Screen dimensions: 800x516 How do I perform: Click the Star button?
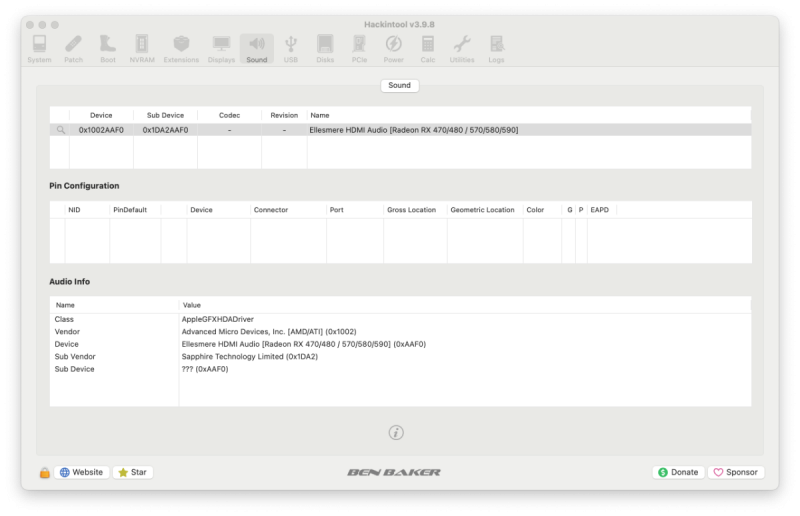coord(133,473)
